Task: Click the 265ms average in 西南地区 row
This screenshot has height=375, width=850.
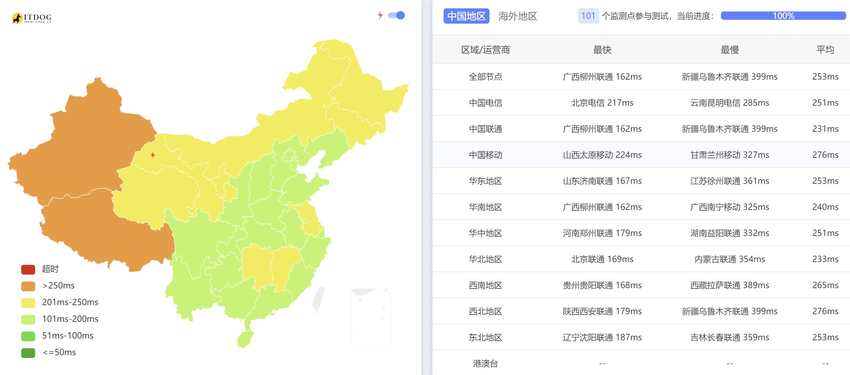Action: [x=825, y=285]
